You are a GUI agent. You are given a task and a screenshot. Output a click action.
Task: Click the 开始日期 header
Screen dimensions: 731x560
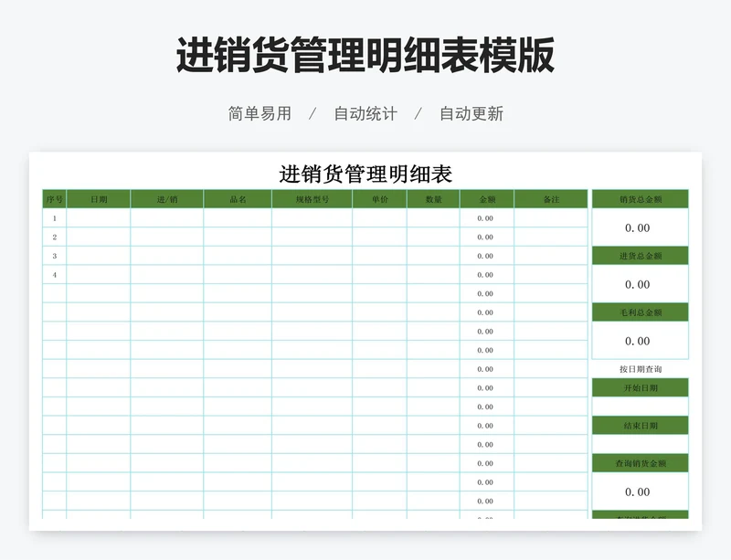coord(641,387)
